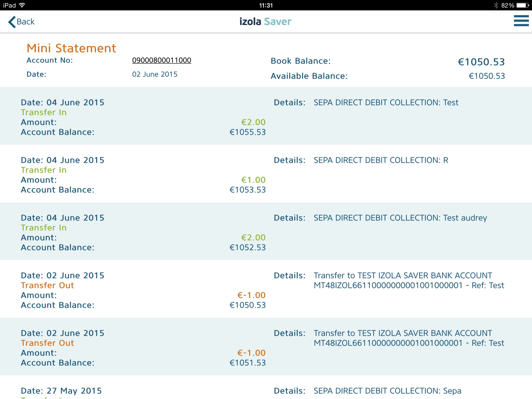Image resolution: width=532 pixels, height=399 pixels.
Task: Tap the Back chevron arrow
Action: click(12, 22)
